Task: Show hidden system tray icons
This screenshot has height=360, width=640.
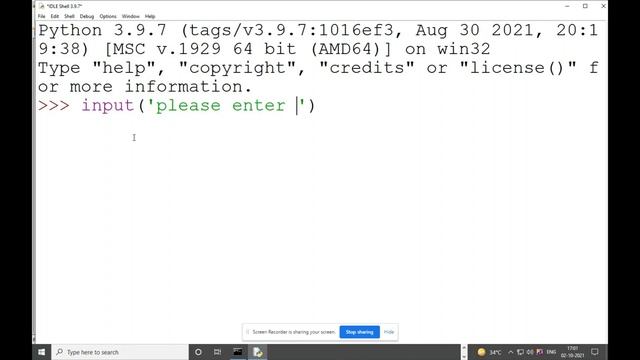Action: click(x=510, y=352)
